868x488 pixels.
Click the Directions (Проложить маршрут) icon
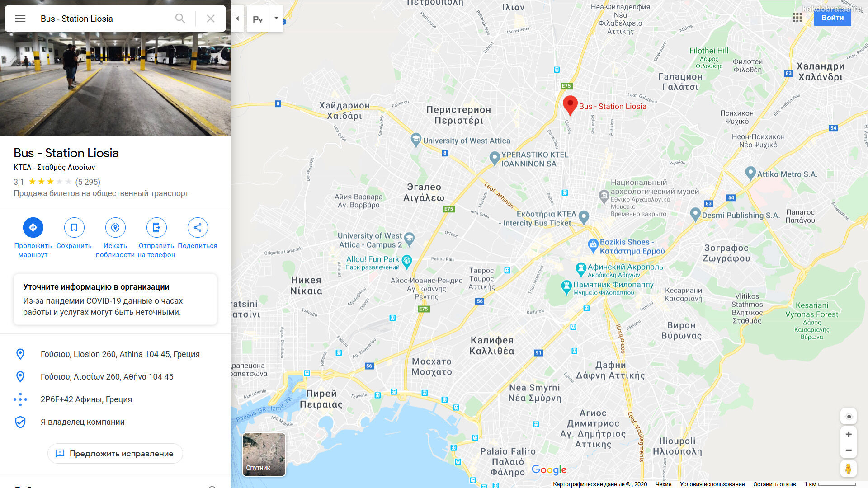tap(33, 227)
